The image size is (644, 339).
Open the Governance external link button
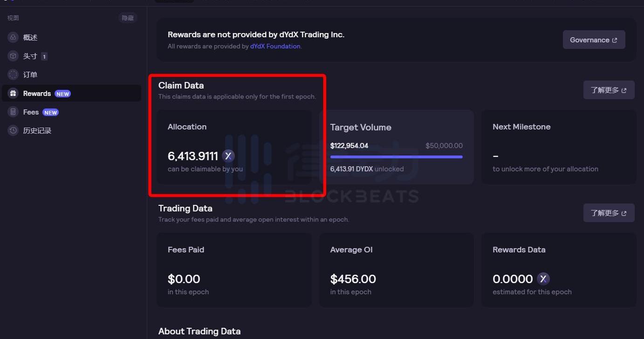pos(594,40)
